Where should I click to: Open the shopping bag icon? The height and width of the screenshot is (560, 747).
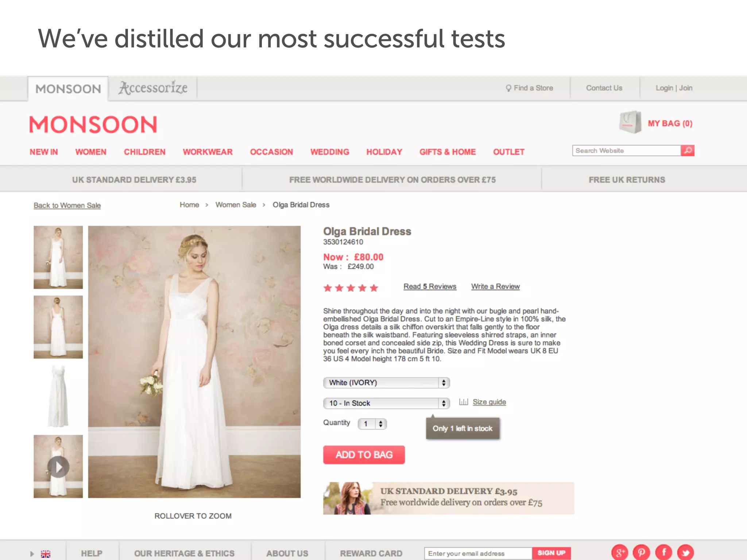(x=630, y=122)
